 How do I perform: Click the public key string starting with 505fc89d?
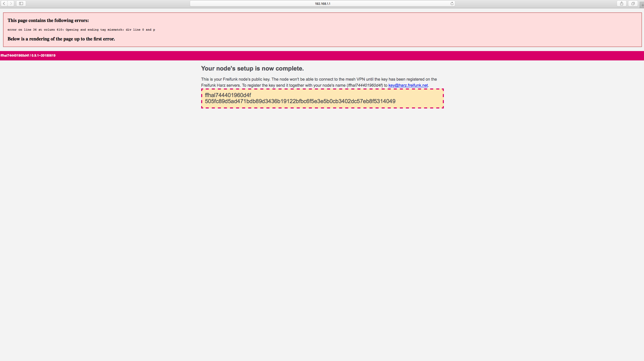tap(300, 101)
